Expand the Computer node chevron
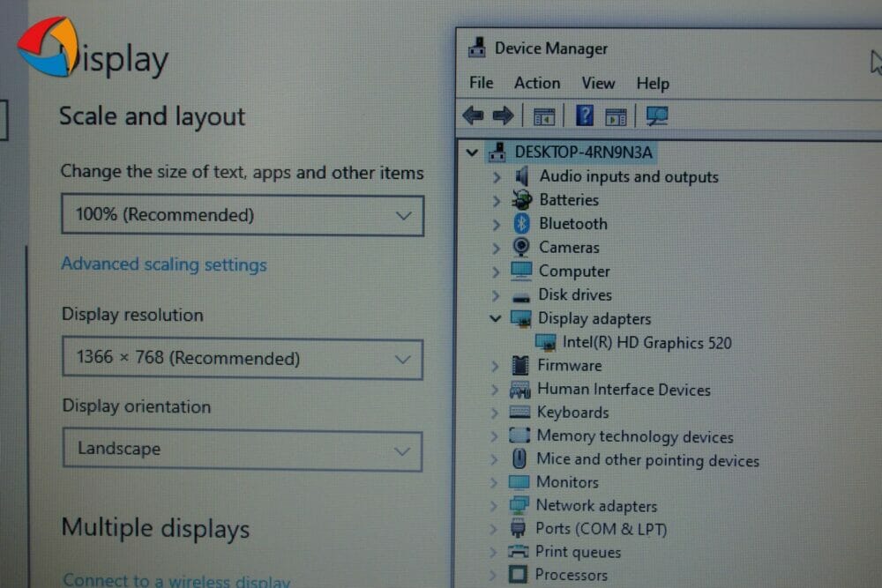This screenshot has height=588, width=882. [496, 272]
